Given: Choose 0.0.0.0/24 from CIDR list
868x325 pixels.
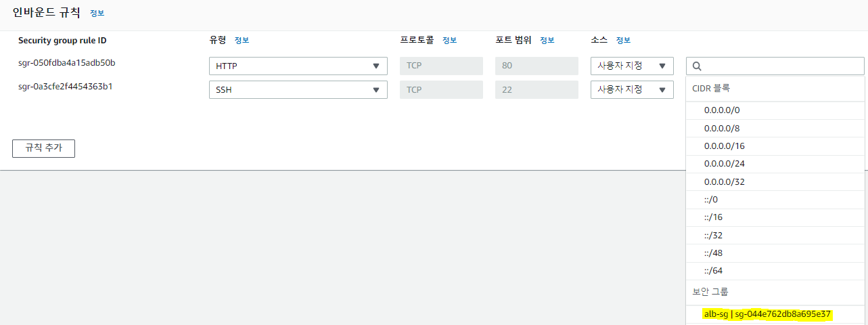Looking at the screenshot, I should pos(719,164).
